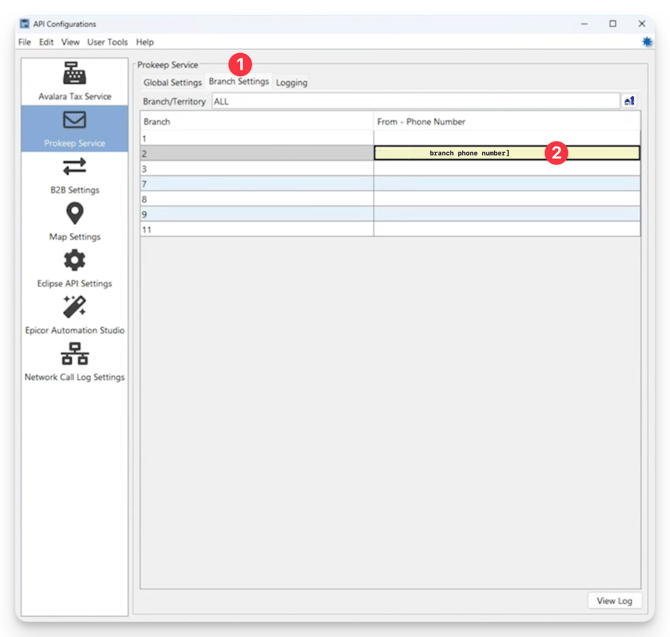The width and height of the screenshot is (670, 637).
Task: Open the File menu
Action: 25,42
